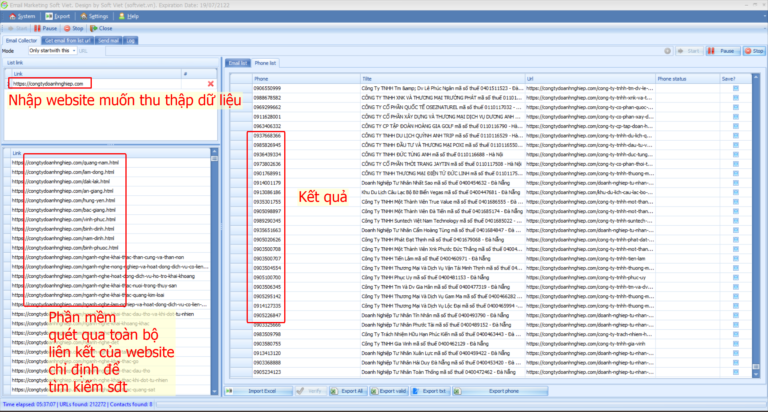
Task: Click the Export valid button
Action: point(389,391)
